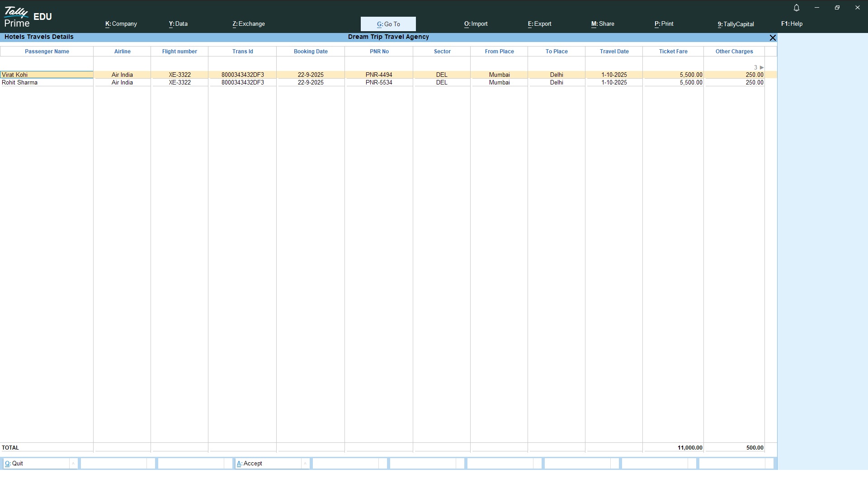
Task: Open the Print menu
Action: (664, 24)
